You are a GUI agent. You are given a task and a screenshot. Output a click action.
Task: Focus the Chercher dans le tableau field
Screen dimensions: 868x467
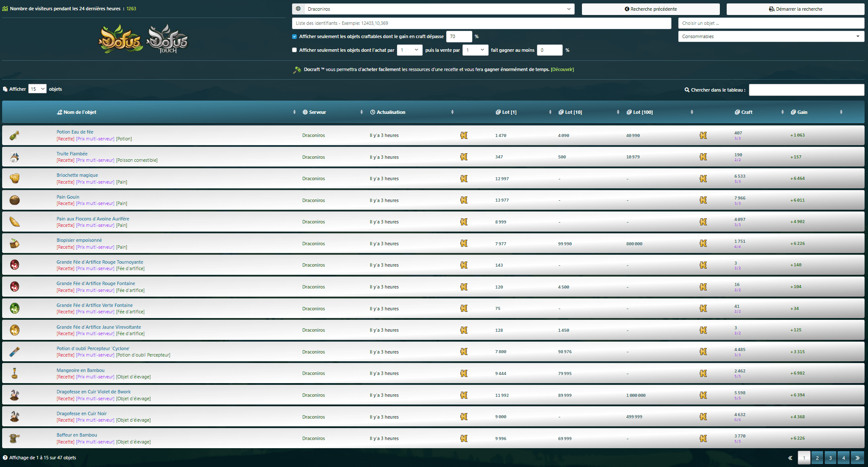(x=806, y=90)
